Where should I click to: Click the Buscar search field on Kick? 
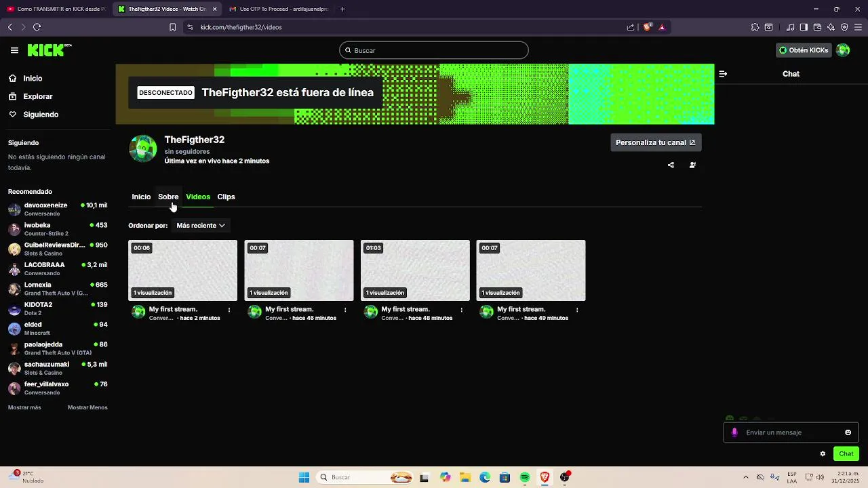pos(434,50)
